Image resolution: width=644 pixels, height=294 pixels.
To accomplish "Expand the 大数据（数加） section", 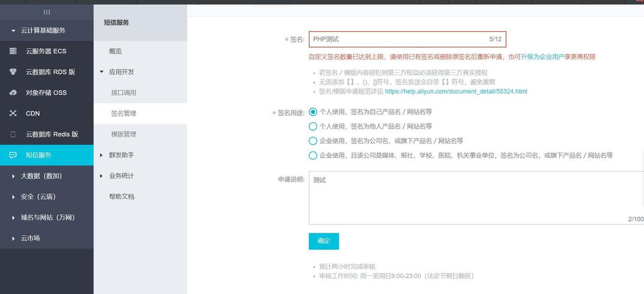I will 14,176.
